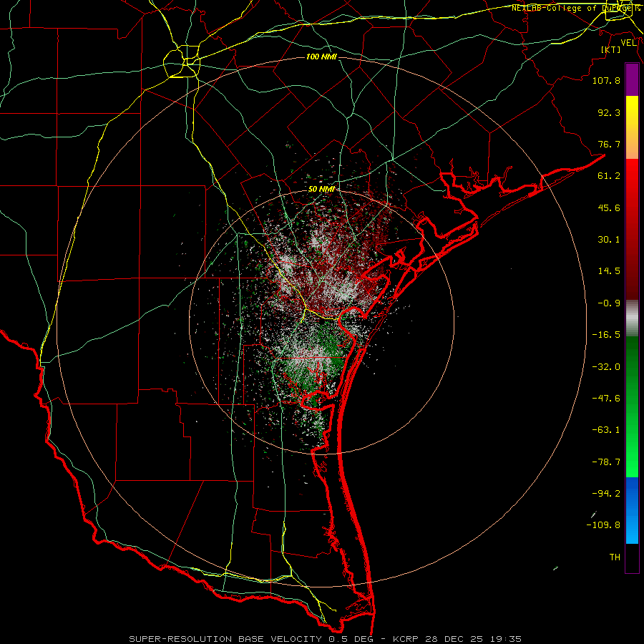Click the -63.1 value on the velocity scale

click(606, 430)
